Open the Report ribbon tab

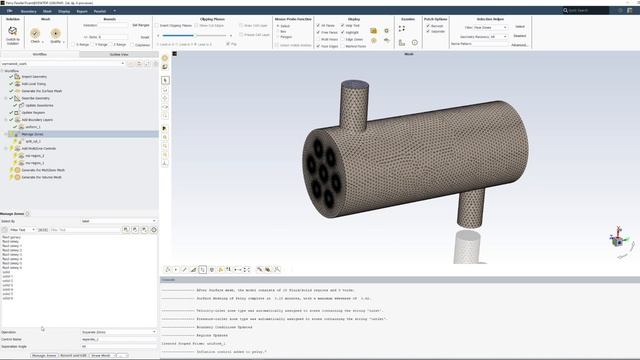(82, 11)
